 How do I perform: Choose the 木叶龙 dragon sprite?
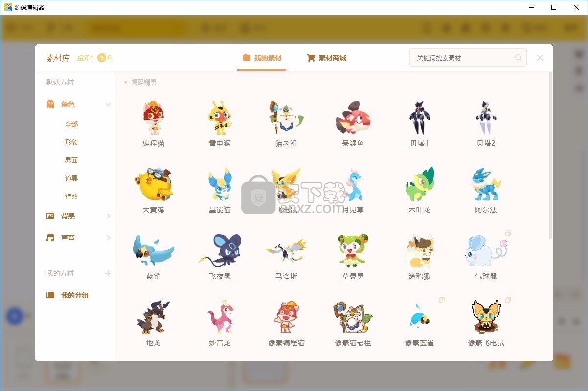[x=419, y=184]
